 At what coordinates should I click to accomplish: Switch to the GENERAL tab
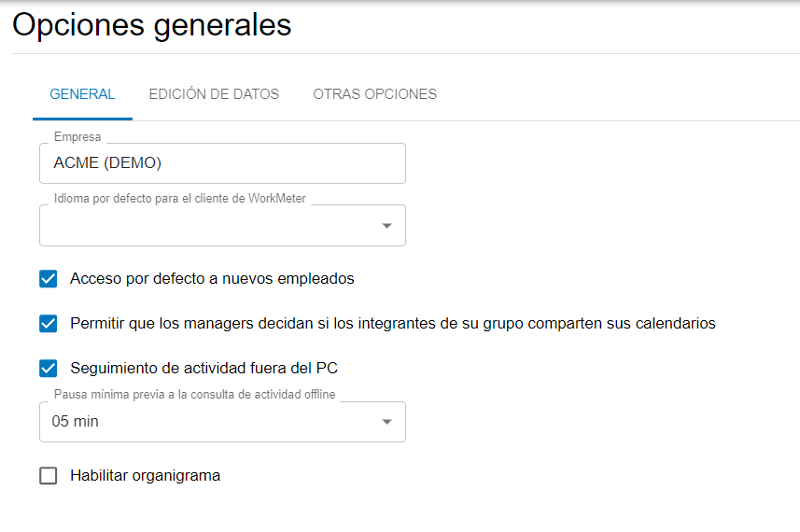pyautogui.click(x=82, y=94)
